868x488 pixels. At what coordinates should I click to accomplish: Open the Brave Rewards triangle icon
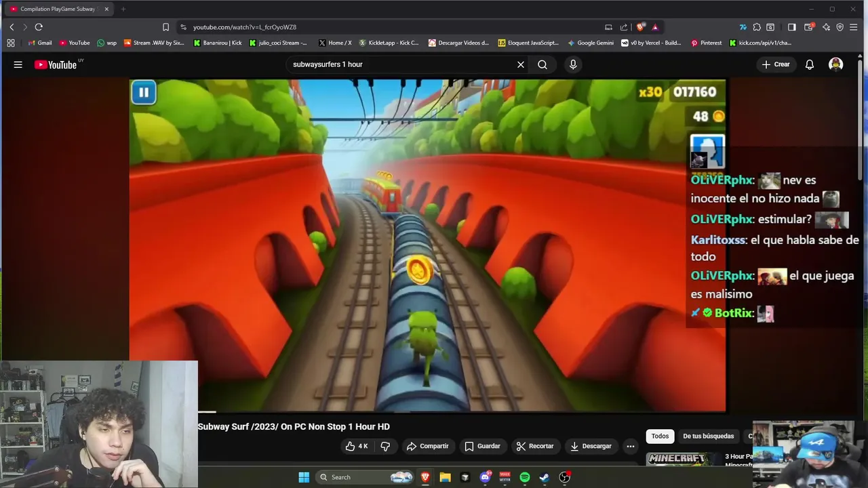pos(655,27)
